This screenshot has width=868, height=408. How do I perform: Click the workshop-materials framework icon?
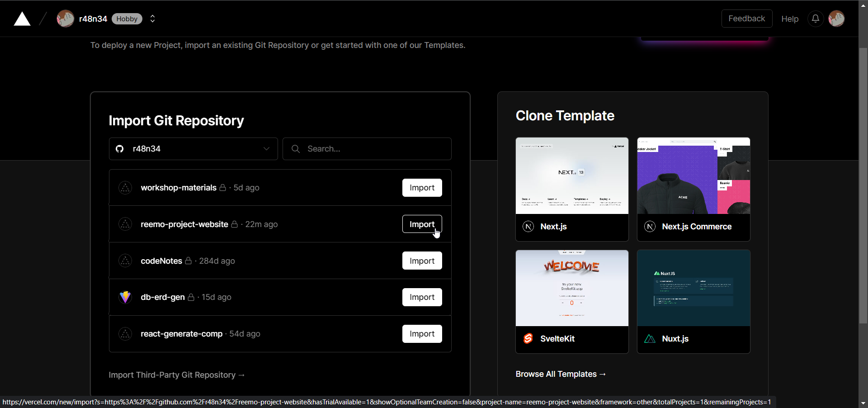point(125,188)
